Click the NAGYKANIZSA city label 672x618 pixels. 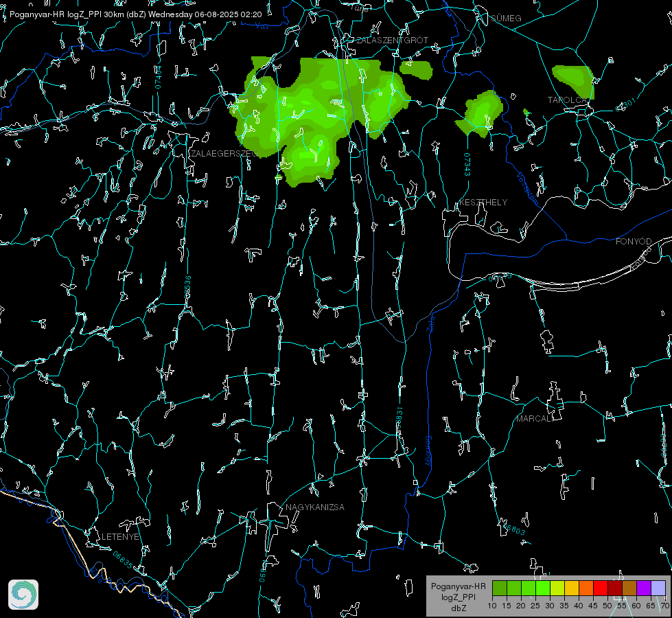click(x=315, y=507)
